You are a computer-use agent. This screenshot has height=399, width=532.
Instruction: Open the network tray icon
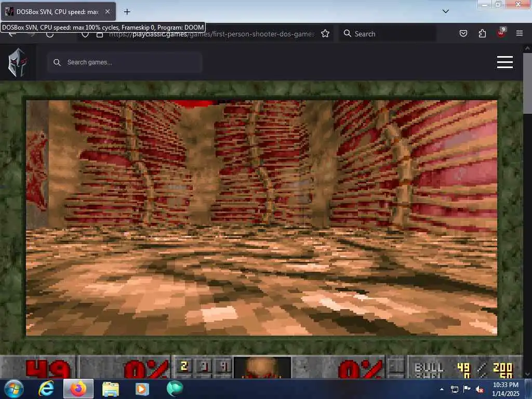pyautogui.click(x=455, y=389)
